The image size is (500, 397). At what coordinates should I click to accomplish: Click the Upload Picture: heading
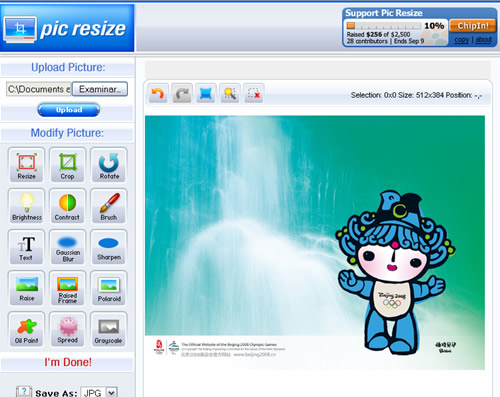click(x=68, y=67)
